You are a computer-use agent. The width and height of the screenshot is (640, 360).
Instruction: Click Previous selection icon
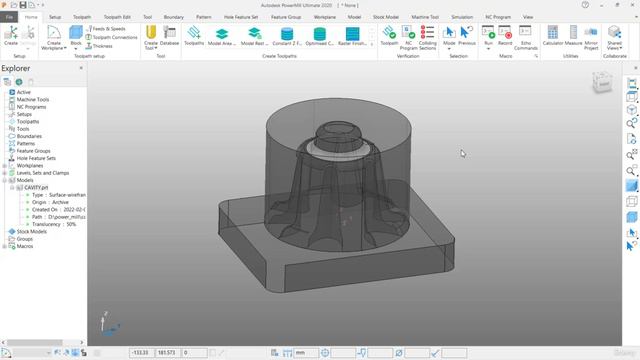467,35
